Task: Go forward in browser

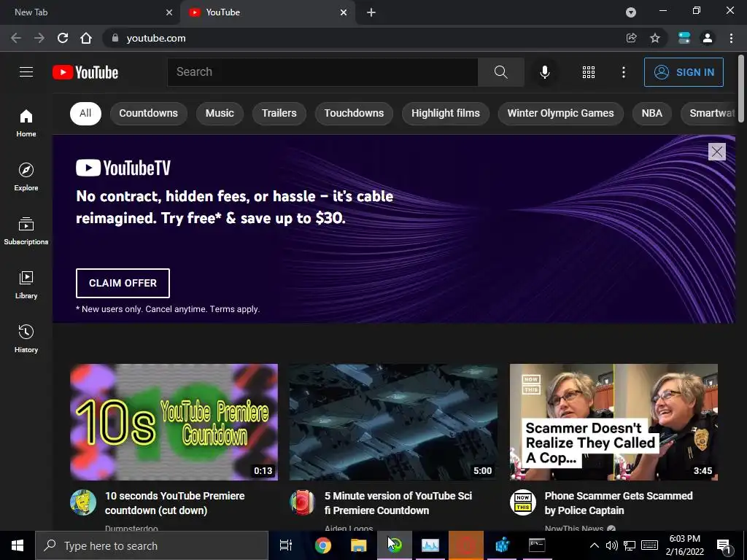Action: [x=39, y=38]
